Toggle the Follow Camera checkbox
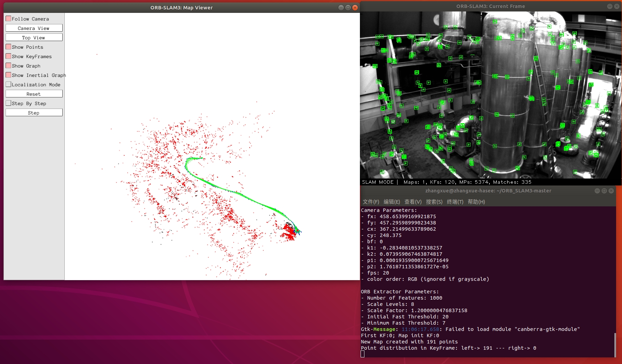The height and width of the screenshot is (364, 622). (x=8, y=18)
